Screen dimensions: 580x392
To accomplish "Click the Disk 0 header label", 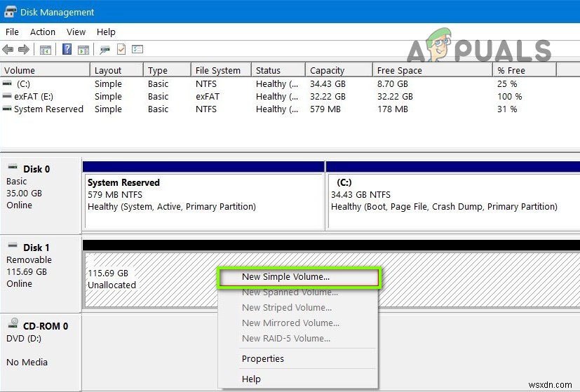I will coord(36,170).
